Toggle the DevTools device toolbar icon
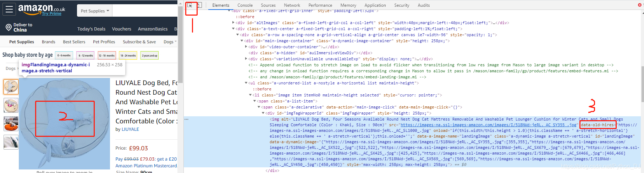 (x=199, y=5)
